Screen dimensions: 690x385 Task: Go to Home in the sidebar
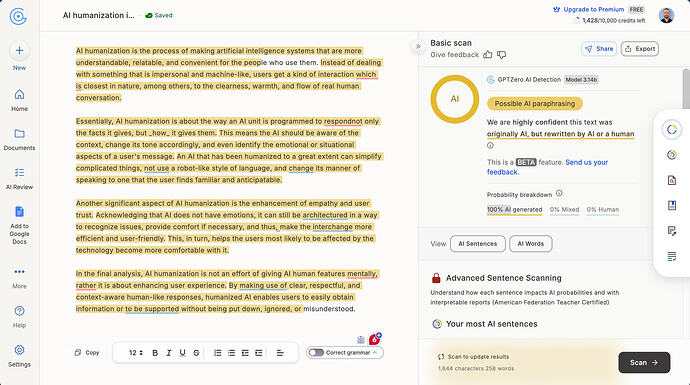(19, 100)
